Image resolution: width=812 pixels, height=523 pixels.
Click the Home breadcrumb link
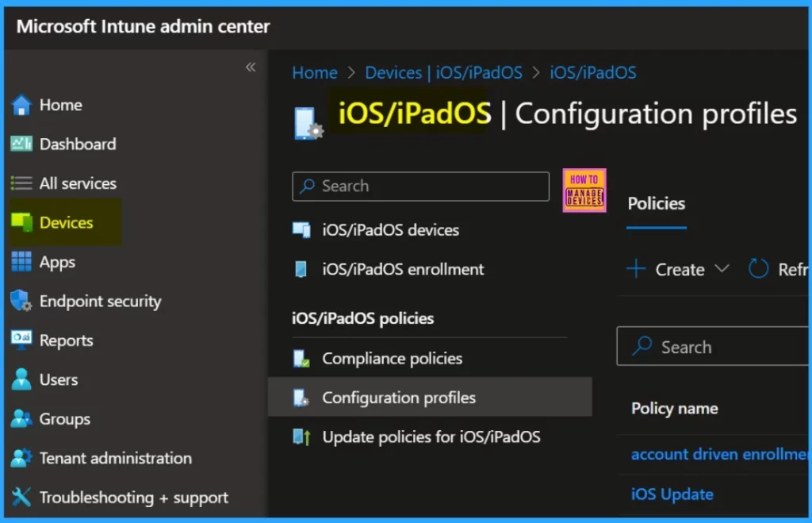point(315,72)
